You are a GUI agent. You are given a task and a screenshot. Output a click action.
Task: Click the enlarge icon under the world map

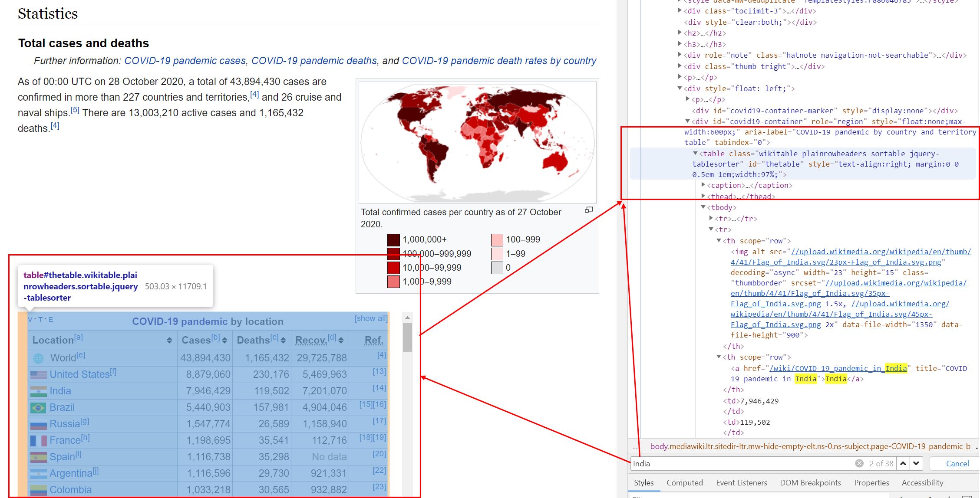tap(589, 210)
